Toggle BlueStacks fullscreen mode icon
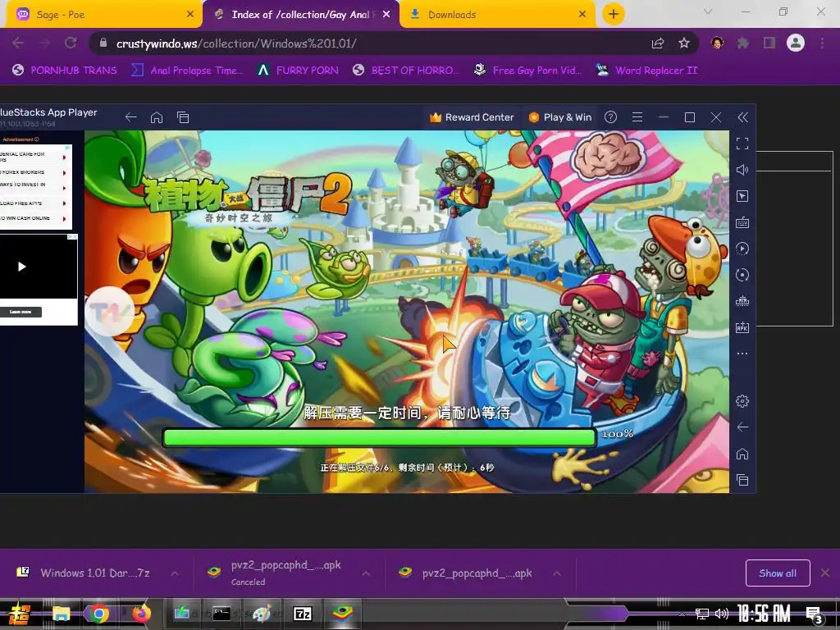 (742, 144)
